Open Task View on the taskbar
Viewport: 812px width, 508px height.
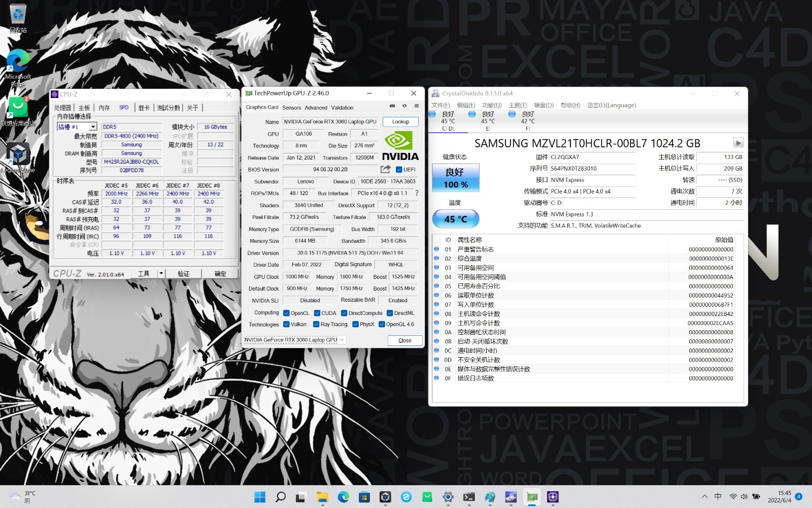[301, 497]
